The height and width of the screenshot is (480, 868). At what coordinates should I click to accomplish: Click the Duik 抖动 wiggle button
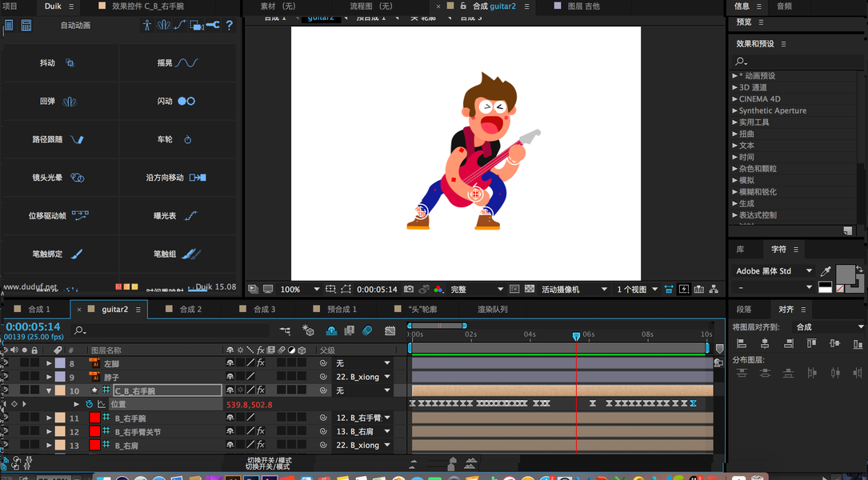[60, 63]
